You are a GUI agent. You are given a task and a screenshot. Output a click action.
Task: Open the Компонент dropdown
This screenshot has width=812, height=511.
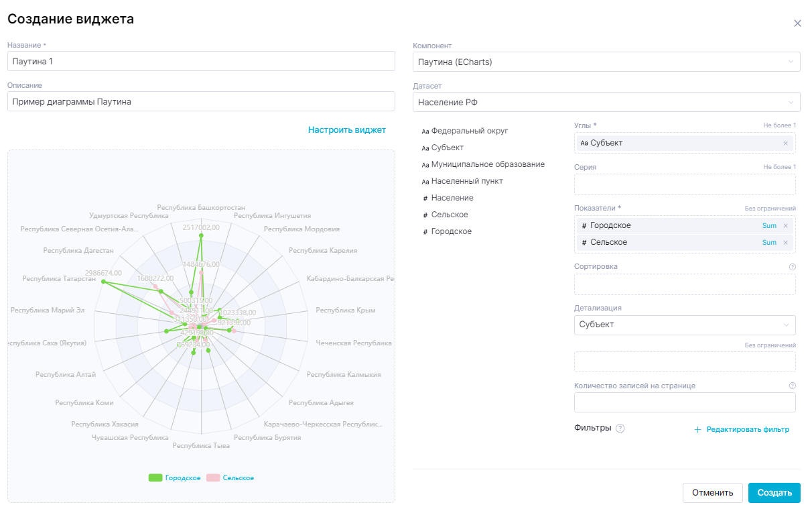(606, 62)
